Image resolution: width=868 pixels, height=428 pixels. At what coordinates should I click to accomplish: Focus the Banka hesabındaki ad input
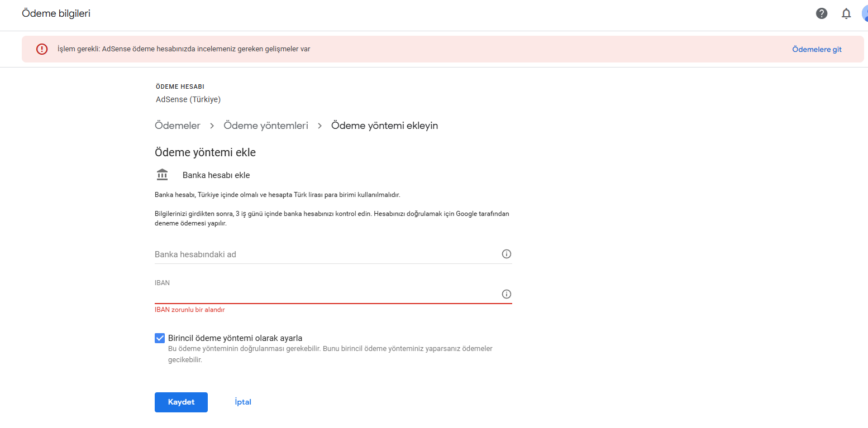coord(327,254)
